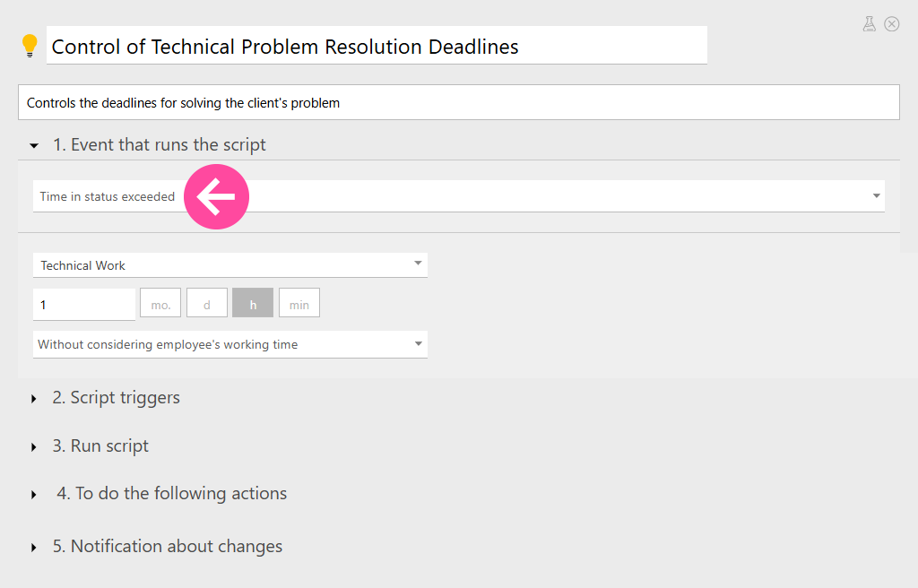The width and height of the screenshot is (918, 588).
Task: Expand the Run script section
Action: click(33, 445)
